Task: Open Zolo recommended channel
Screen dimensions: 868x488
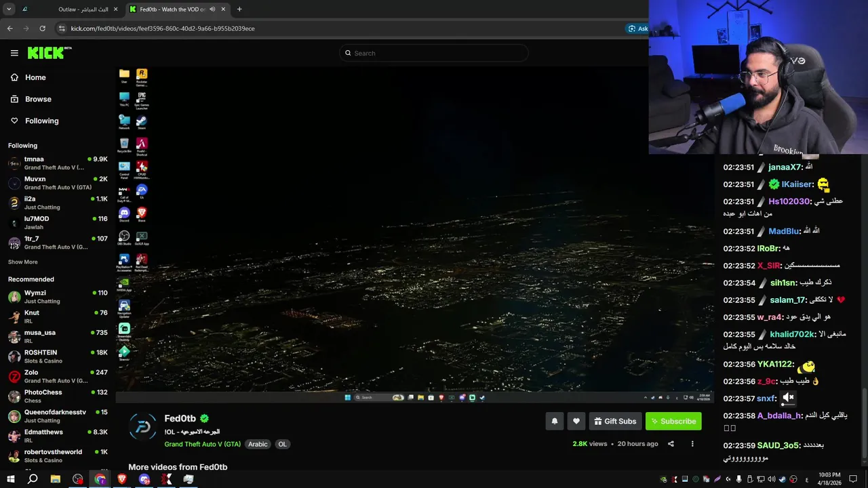Action: (x=58, y=376)
